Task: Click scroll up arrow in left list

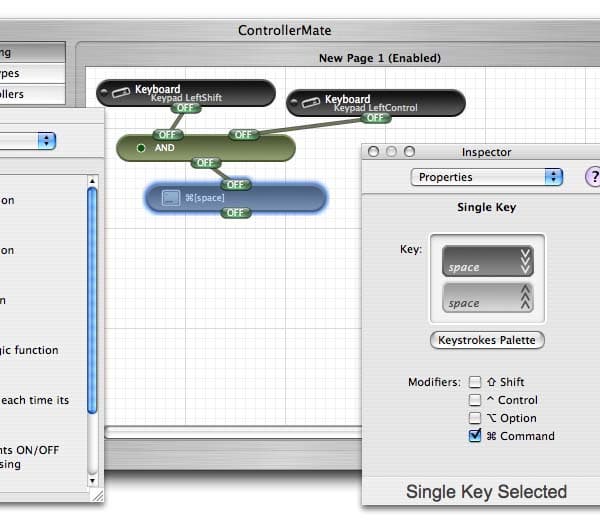Action: tap(92, 181)
